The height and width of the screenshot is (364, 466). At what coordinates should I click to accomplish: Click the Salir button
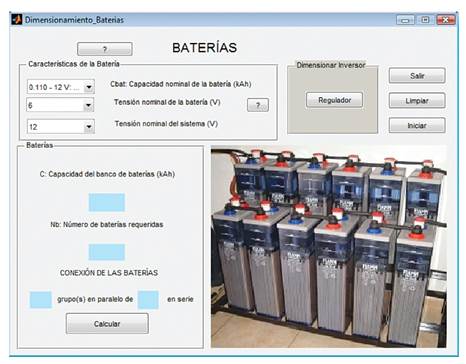pyautogui.click(x=417, y=76)
